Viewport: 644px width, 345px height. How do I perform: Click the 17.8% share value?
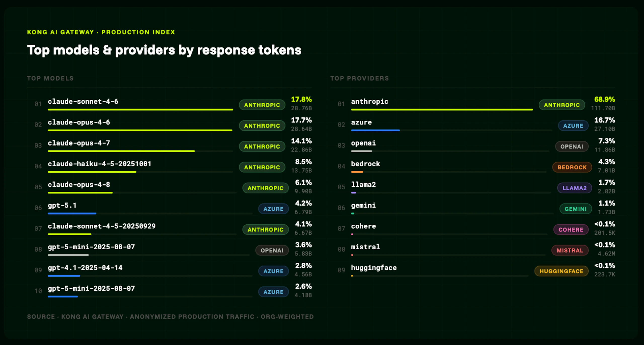click(x=301, y=99)
